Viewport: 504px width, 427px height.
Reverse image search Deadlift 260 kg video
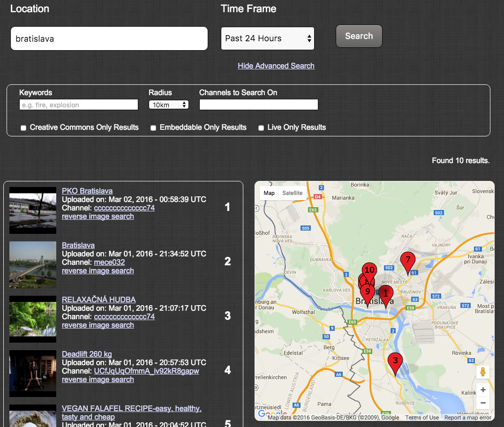tap(98, 380)
